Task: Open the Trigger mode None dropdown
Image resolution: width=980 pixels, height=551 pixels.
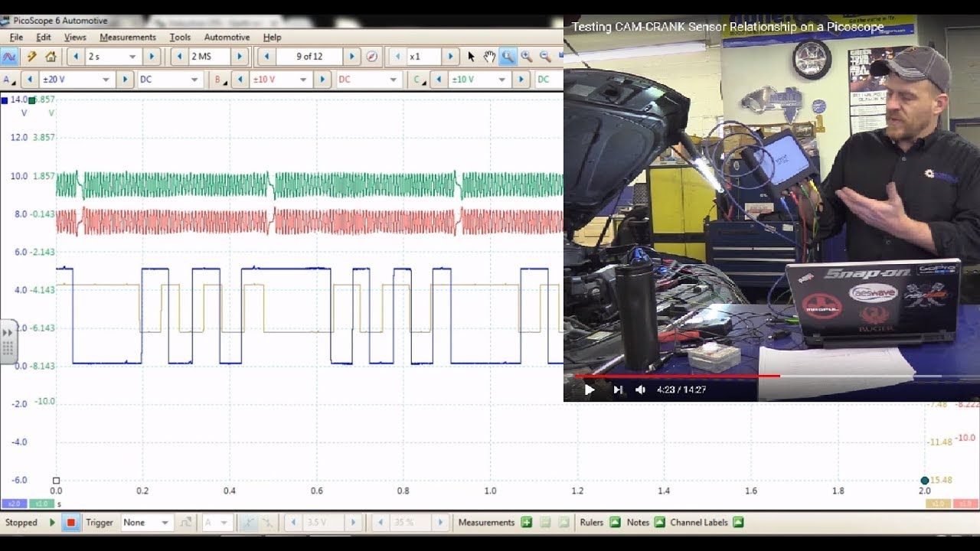Action: [x=146, y=523]
